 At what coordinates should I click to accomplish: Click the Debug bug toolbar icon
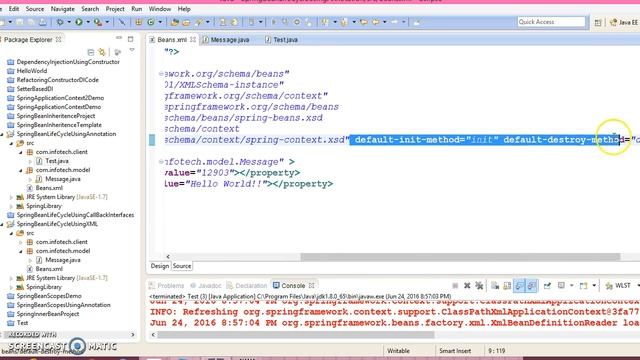point(60,22)
